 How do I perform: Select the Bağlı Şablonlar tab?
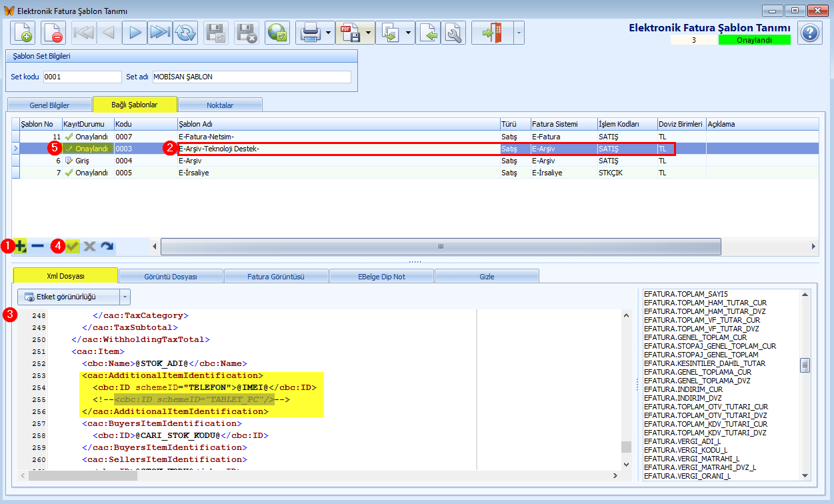tap(135, 104)
